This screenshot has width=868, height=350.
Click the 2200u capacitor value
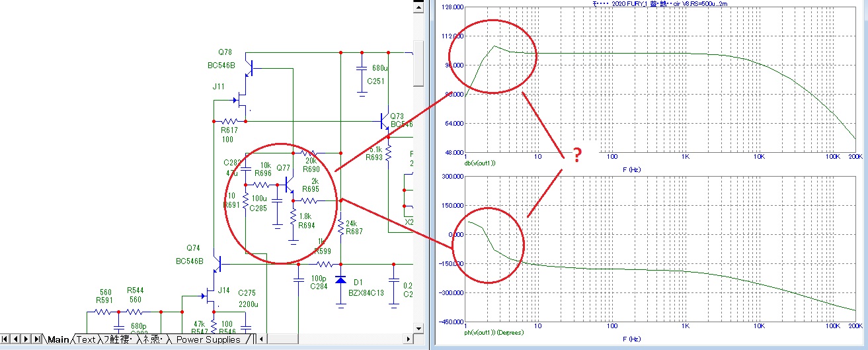(249, 305)
